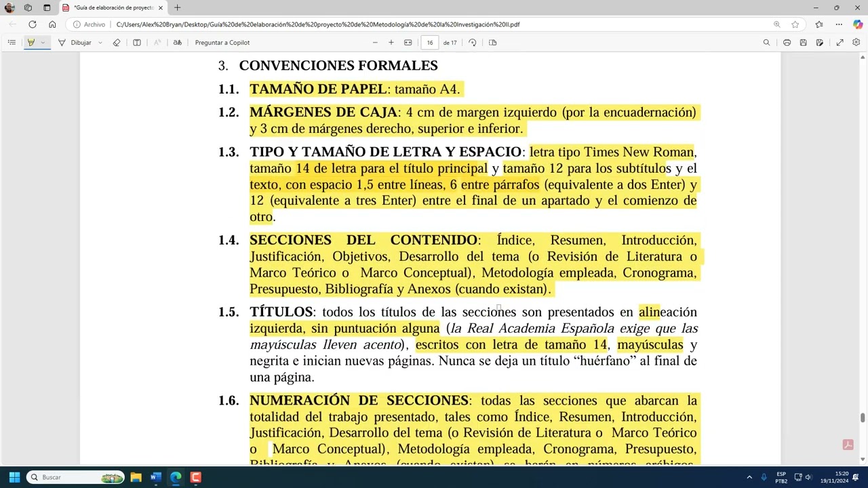Viewport: 868px width, 488px height.
Task: Switch the page view layout
Action: coord(493,42)
